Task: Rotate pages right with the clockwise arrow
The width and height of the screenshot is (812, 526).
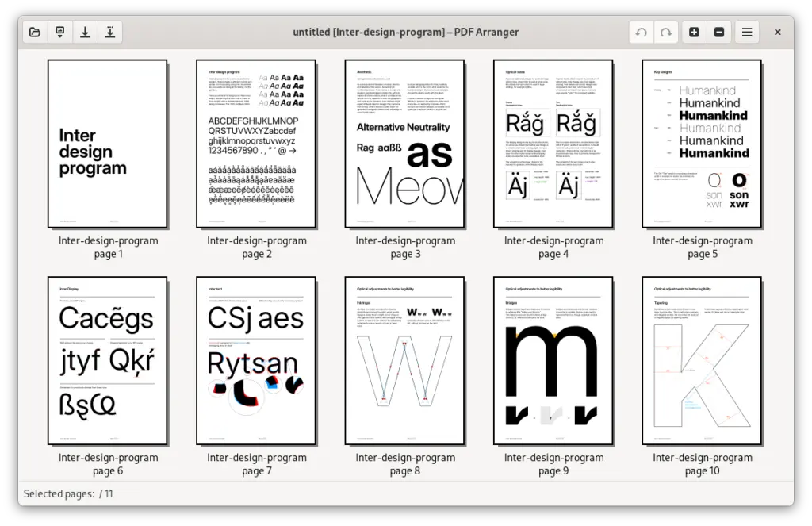Action: (666, 33)
